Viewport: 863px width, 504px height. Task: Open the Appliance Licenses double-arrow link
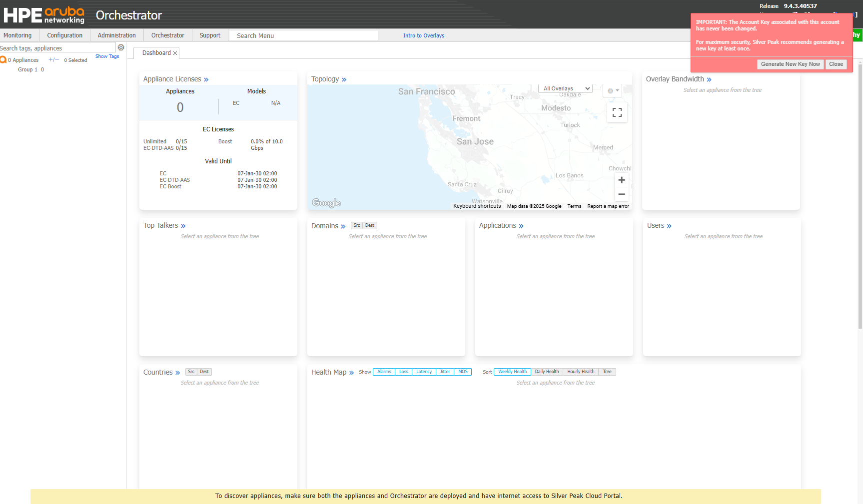point(206,79)
